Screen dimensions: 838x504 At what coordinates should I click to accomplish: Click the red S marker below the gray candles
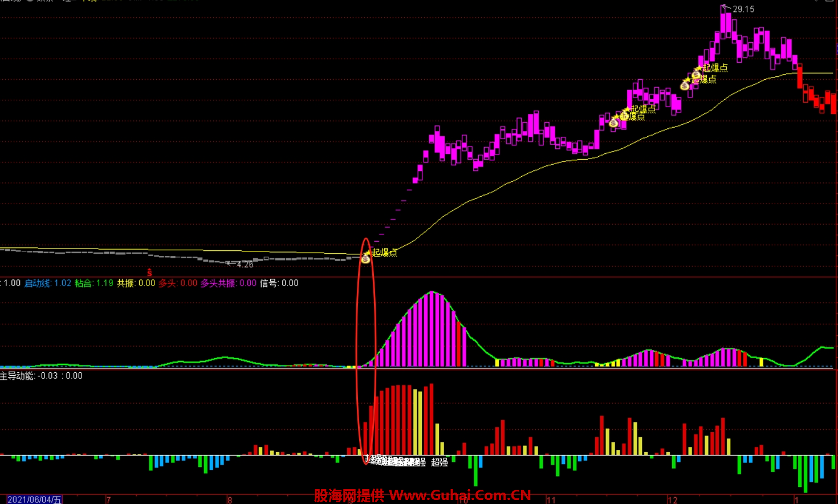click(x=149, y=273)
